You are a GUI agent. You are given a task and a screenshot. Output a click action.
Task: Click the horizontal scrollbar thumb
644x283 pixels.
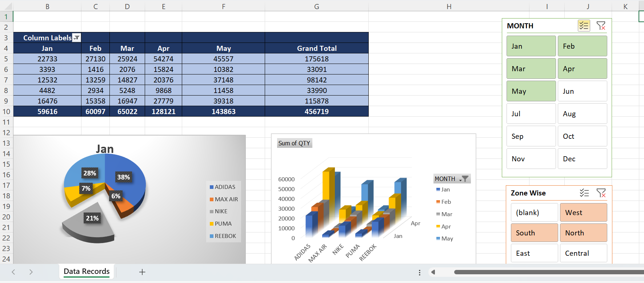pos(549,272)
